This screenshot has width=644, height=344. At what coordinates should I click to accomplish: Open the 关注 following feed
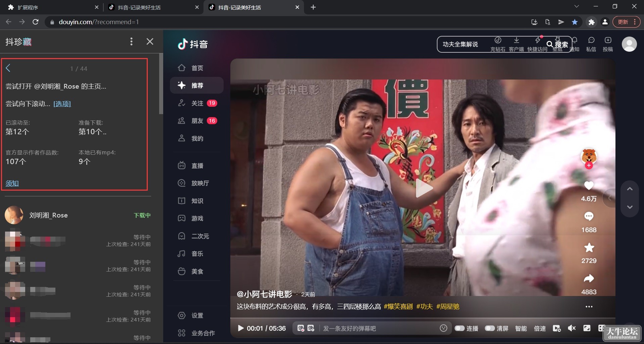click(196, 103)
